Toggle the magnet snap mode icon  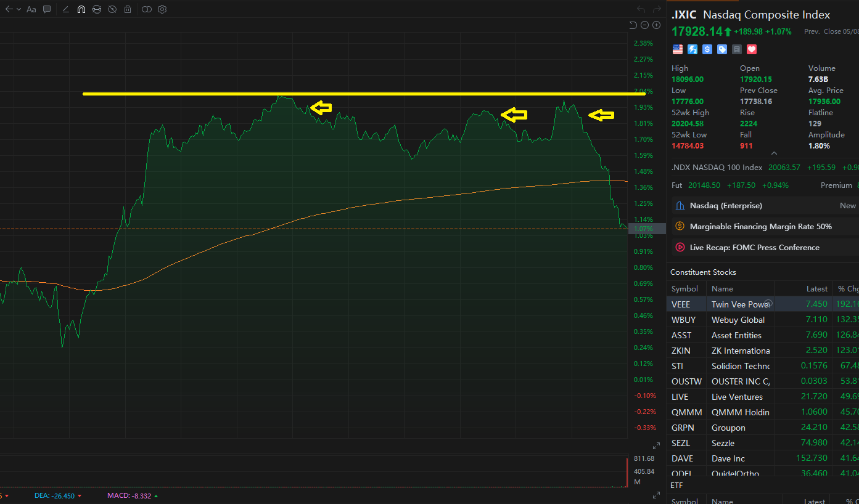point(81,9)
